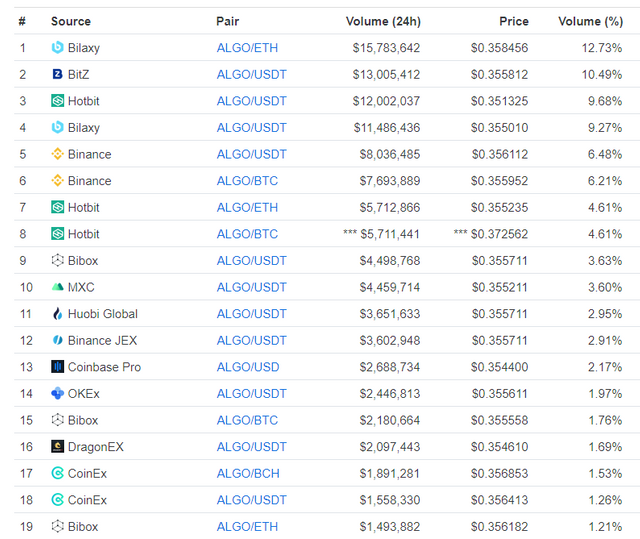Click the Hotbit logo in row 8
This screenshot has height=539, width=640.
58,234
